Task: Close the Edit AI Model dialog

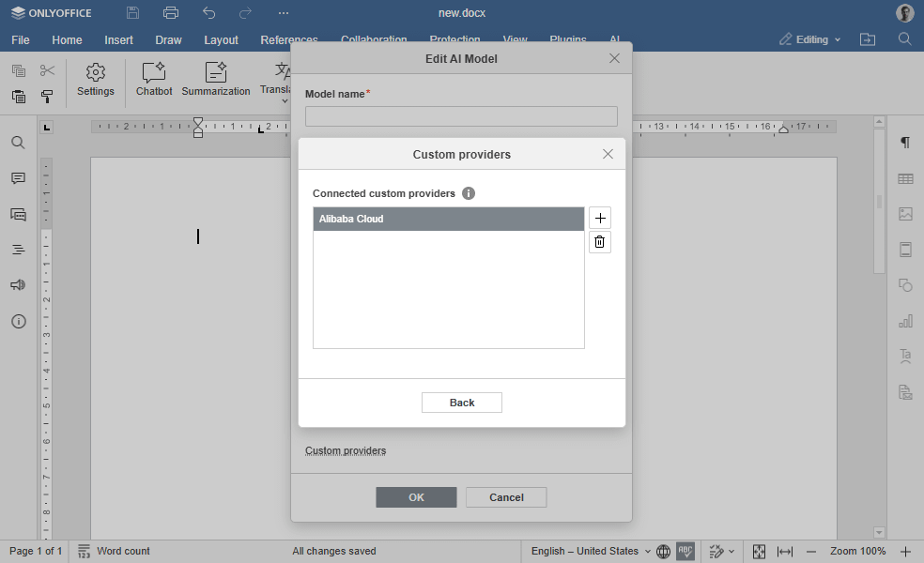Action: 615,58
